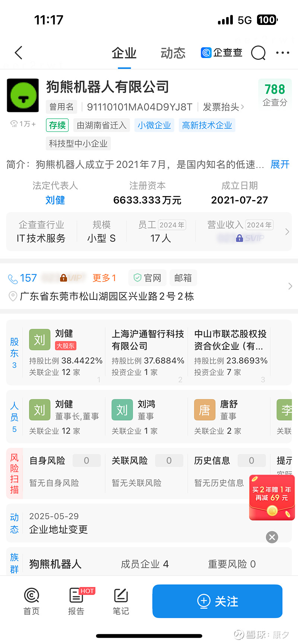Open 股东 3 section label

(14, 353)
